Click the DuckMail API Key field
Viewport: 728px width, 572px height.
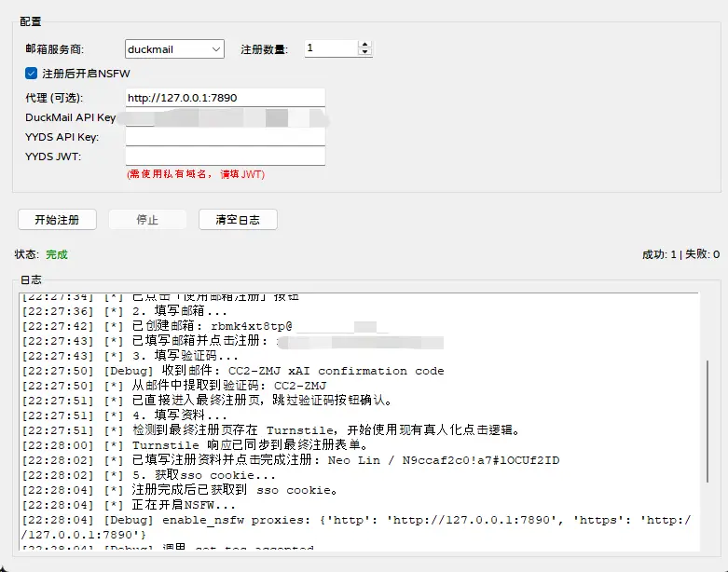point(226,117)
